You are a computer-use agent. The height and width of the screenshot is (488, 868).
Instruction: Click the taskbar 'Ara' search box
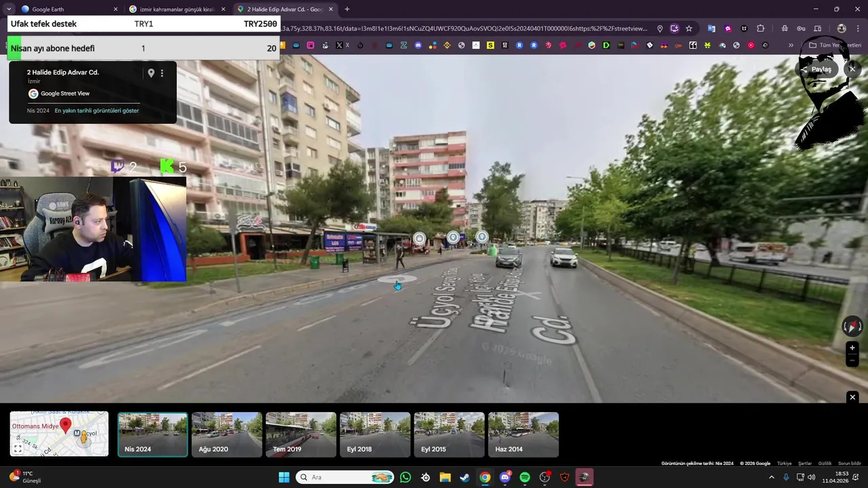click(346, 477)
